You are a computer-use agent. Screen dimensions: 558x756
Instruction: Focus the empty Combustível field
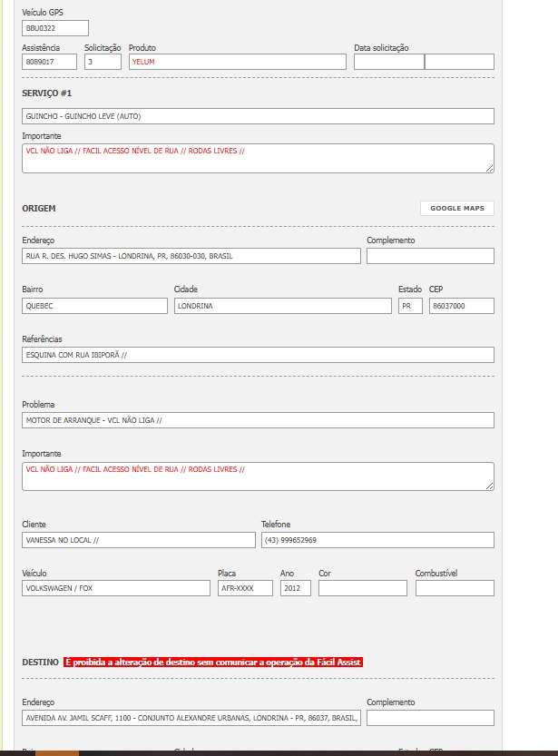tap(455, 588)
